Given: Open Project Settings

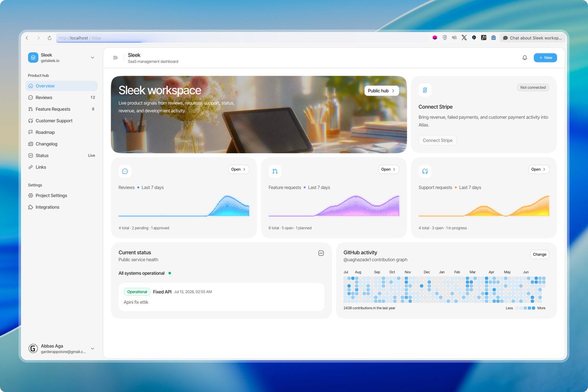Looking at the screenshot, I should [x=62, y=196].
